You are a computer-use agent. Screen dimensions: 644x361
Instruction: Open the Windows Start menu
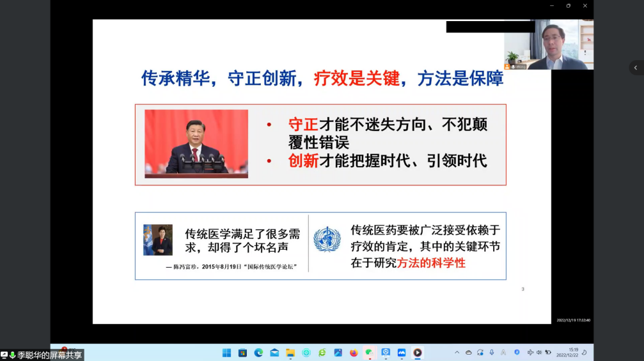click(226, 353)
